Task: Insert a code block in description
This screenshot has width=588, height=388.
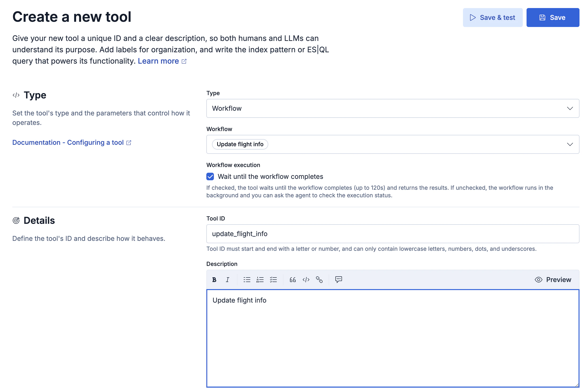Action: (306, 280)
